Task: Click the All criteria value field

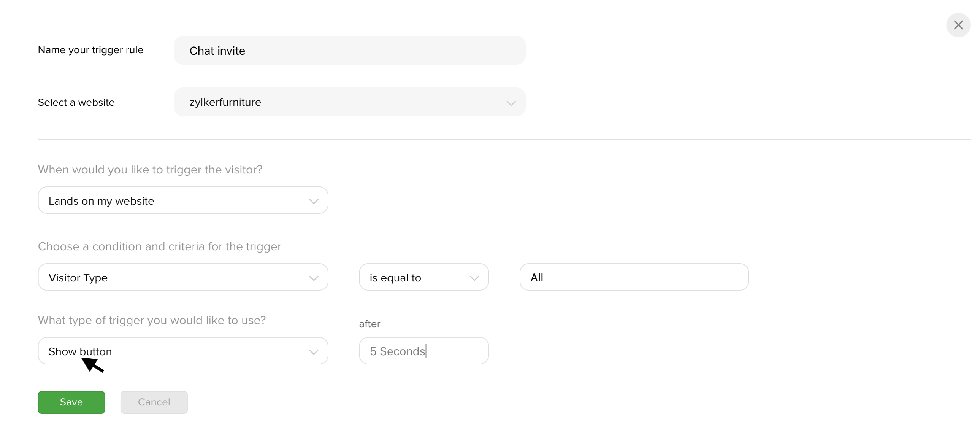Action: (634, 277)
